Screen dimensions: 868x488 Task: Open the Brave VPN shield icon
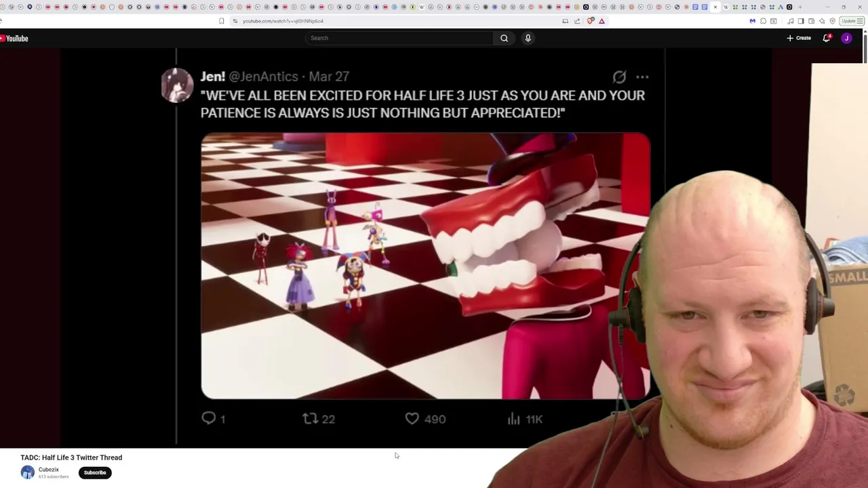833,21
